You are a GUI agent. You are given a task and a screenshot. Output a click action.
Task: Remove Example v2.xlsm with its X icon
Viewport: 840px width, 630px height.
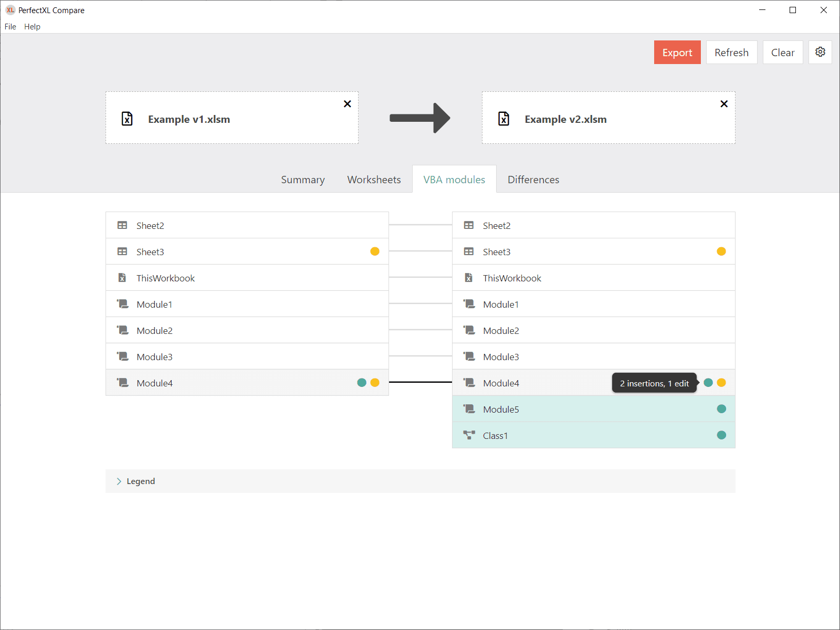pyautogui.click(x=724, y=104)
